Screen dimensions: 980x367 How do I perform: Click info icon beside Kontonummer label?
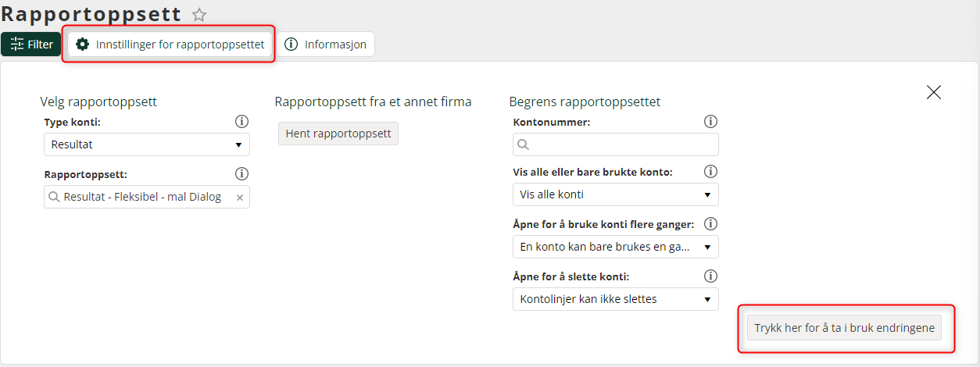click(x=710, y=122)
